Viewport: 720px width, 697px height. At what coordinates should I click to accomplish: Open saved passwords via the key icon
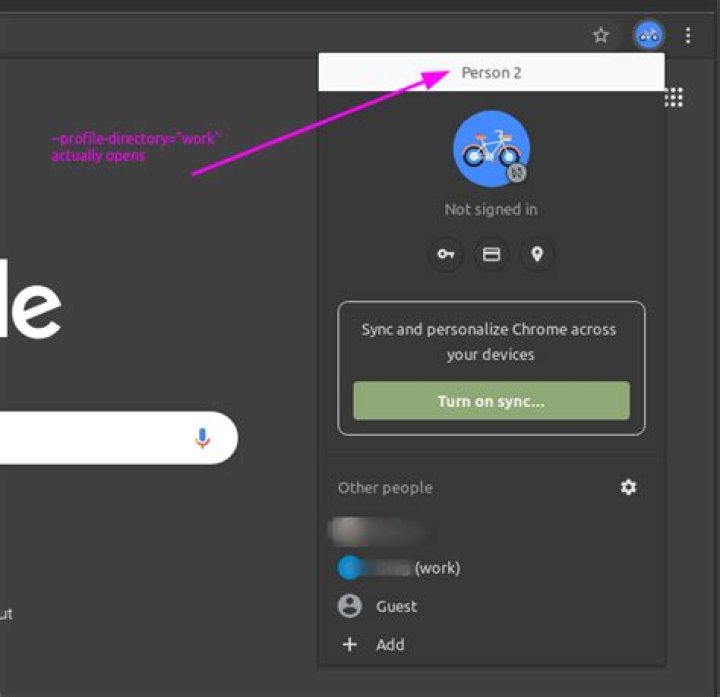click(445, 254)
